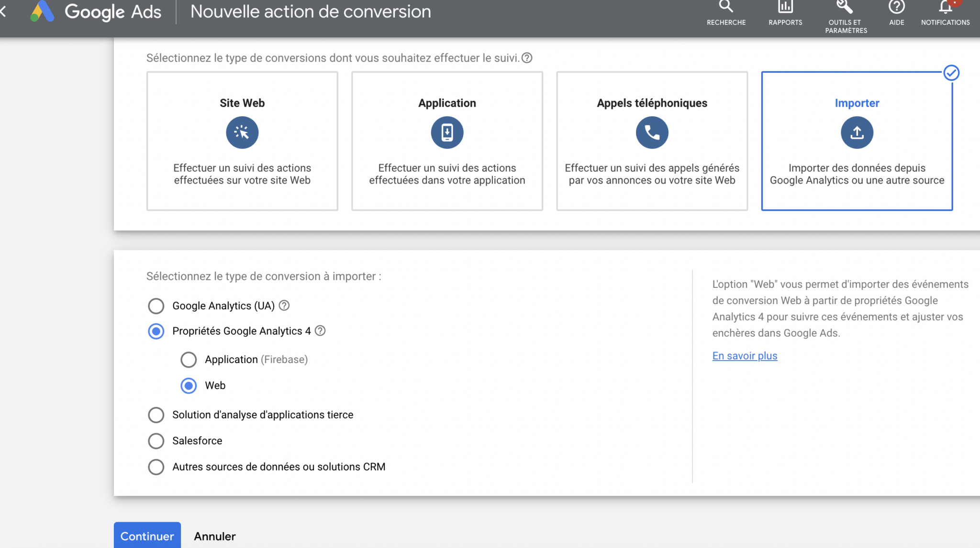Choose the Application conversion card

[x=447, y=141]
